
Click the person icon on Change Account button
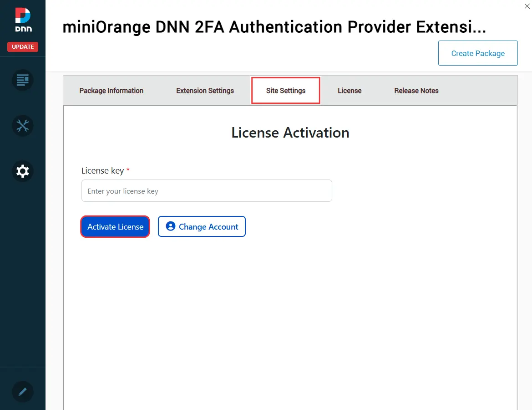pos(170,226)
